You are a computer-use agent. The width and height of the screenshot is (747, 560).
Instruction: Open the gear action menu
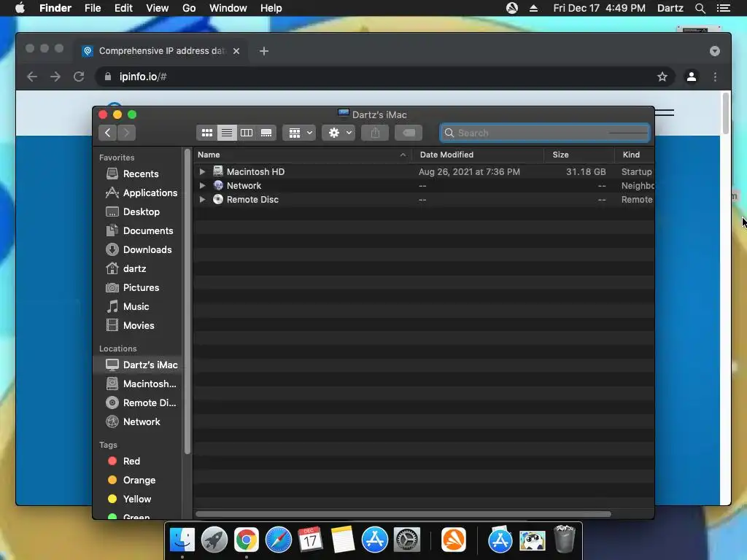pos(338,133)
